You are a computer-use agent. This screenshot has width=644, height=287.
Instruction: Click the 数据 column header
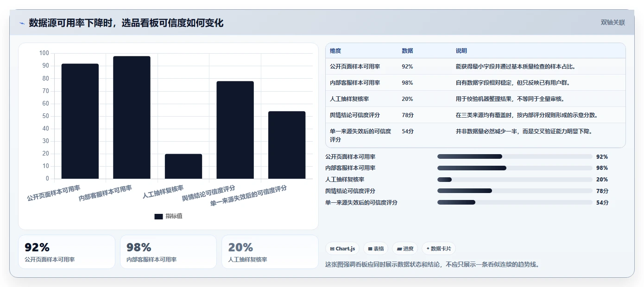pos(407,51)
